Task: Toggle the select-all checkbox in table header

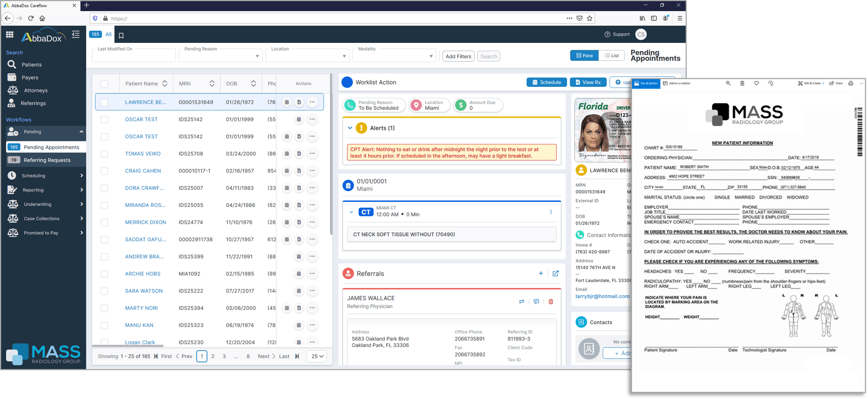Action: pos(104,84)
